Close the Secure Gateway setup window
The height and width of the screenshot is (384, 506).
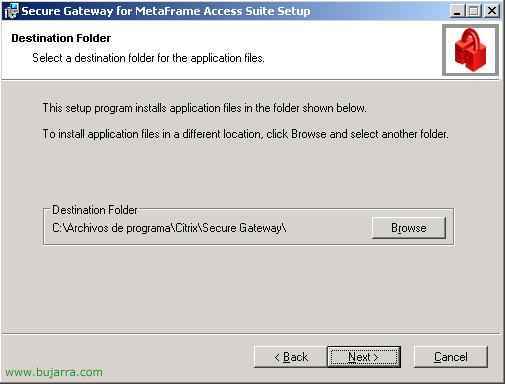point(492,11)
